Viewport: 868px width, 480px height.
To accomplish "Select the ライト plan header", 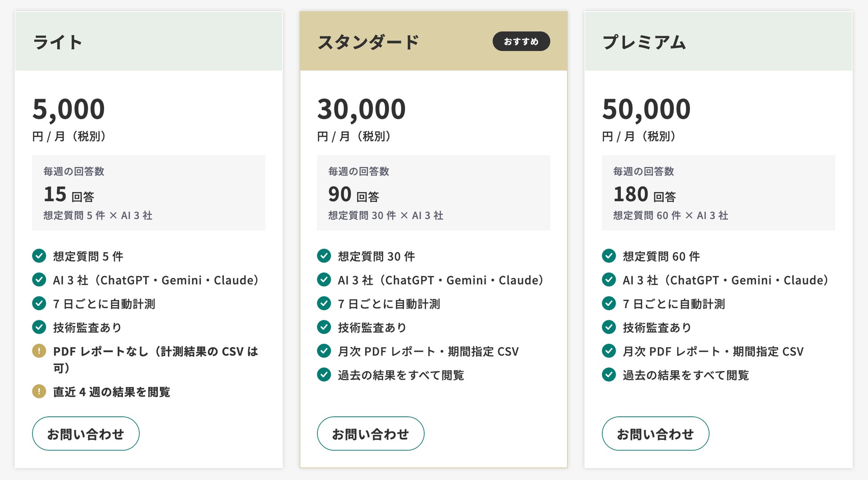I will click(149, 41).
